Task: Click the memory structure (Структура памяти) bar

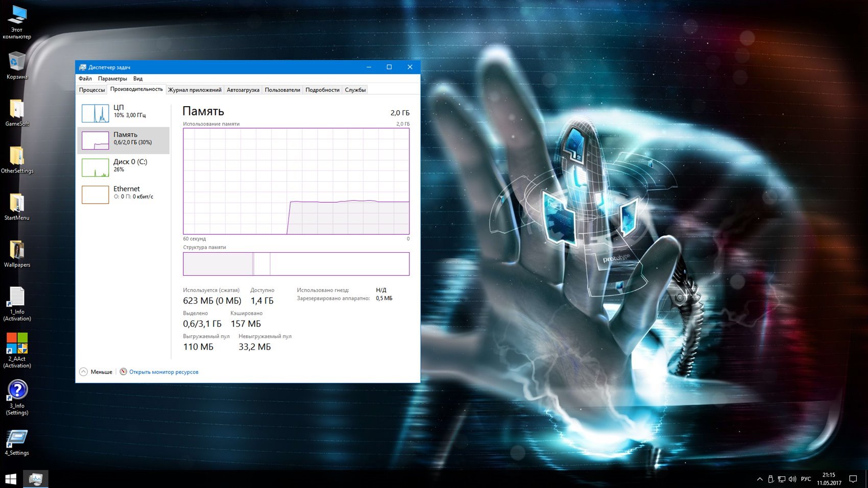Action: pyautogui.click(x=296, y=264)
